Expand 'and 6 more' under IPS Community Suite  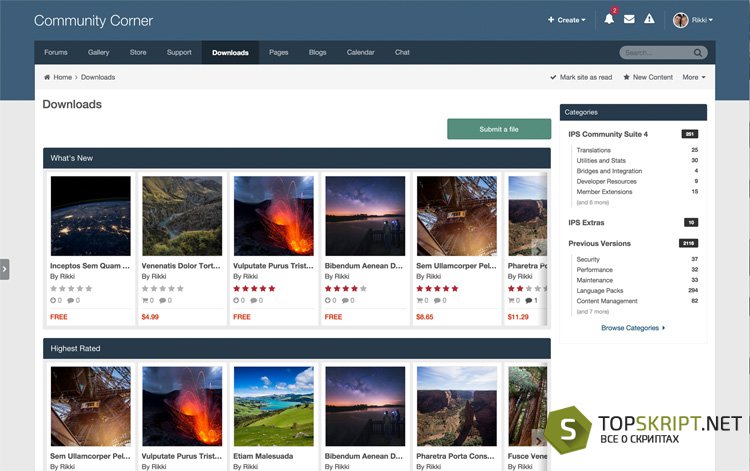coord(593,202)
